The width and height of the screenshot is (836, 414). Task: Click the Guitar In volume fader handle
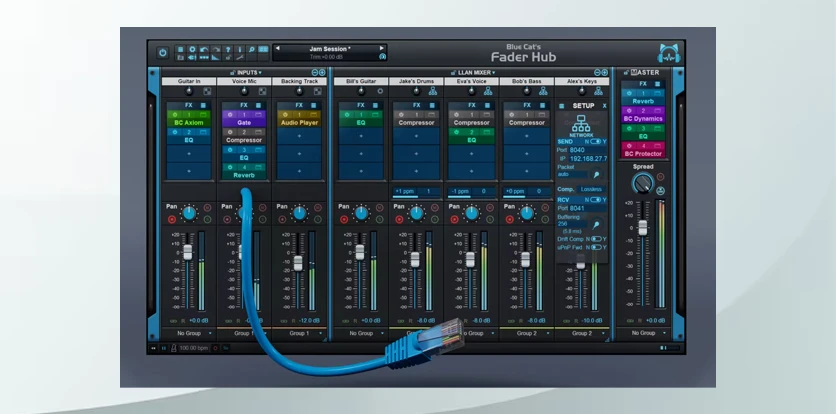[188, 251]
